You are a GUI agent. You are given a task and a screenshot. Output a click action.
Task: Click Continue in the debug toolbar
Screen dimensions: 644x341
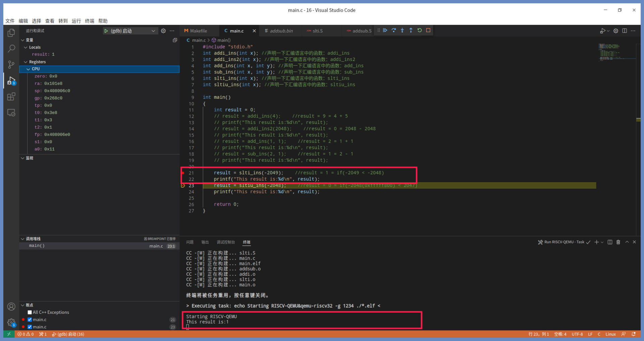pyautogui.click(x=385, y=30)
